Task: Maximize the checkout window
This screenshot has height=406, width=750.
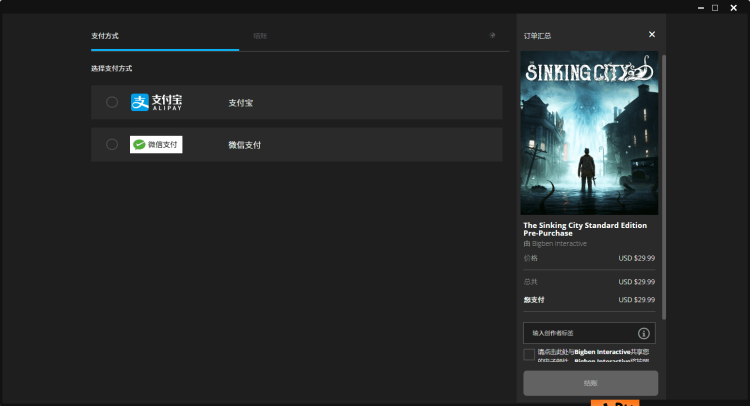Action: pos(715,8)
